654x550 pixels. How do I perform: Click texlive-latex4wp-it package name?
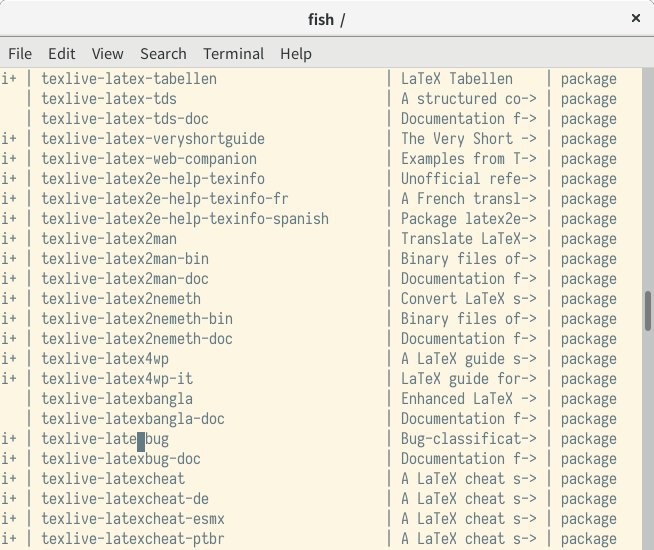tap(117, 379)
